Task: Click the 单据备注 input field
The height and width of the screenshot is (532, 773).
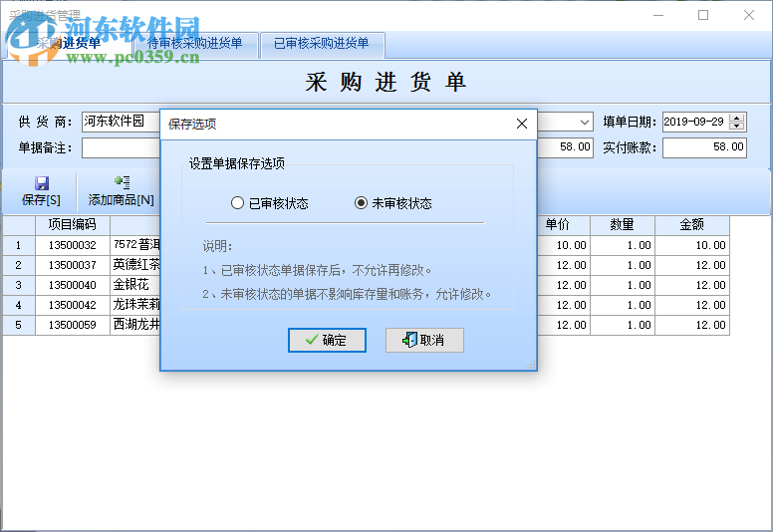Action: 121,147
